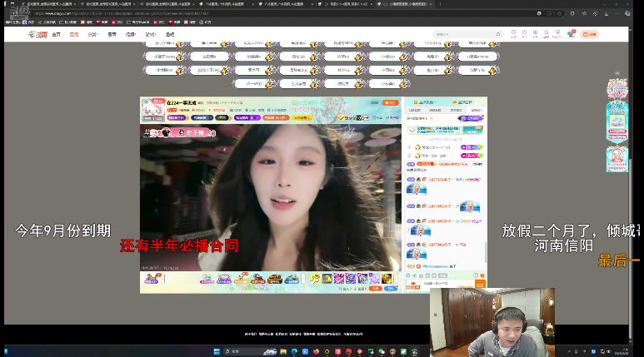Open the Copilot icon in the browser toolbar
The image size is (644, 357).
[627, 13]
